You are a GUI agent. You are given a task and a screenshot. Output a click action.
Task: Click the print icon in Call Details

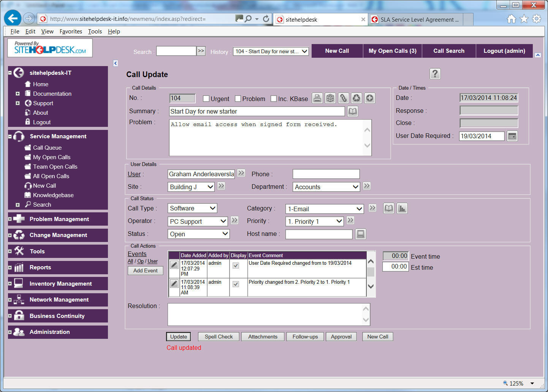coord(317,98)
